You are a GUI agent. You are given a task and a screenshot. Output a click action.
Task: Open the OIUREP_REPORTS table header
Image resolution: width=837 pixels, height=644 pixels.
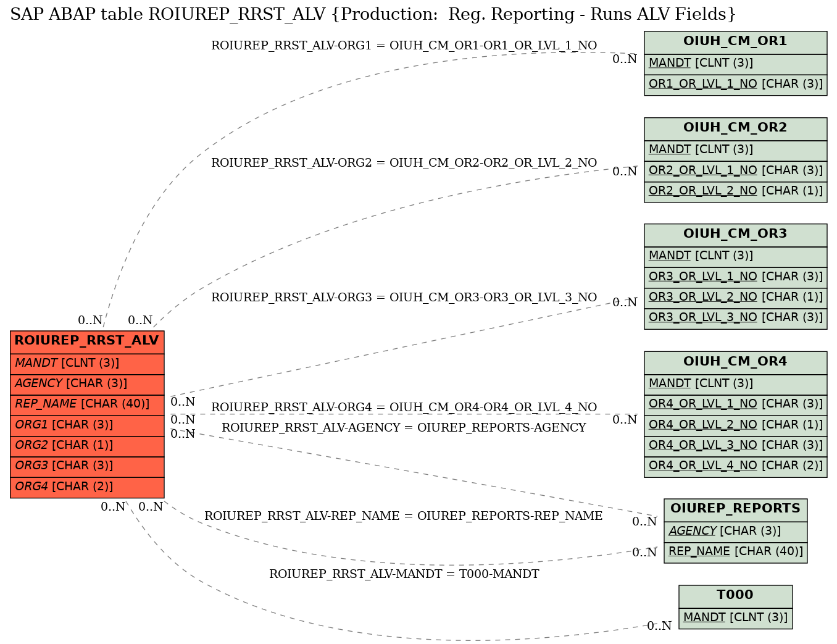[735, 509]
